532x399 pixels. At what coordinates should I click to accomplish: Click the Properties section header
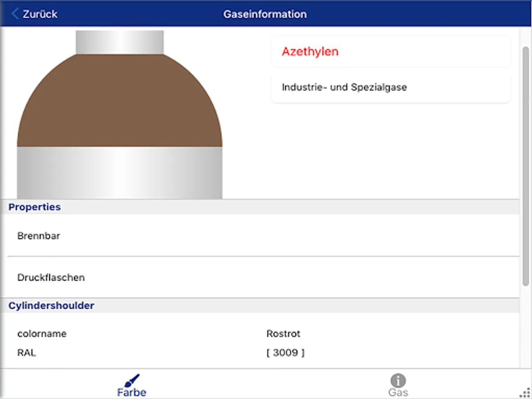[x=260, y=207]
